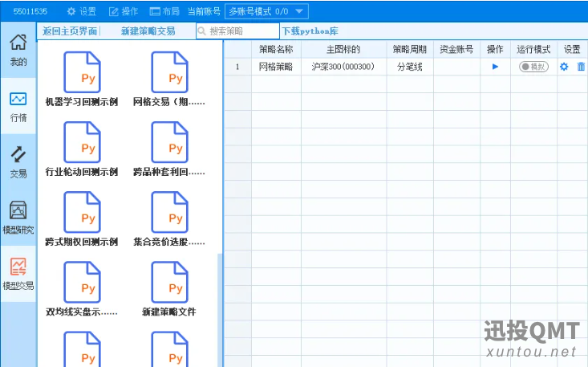Viewport: 588px width, 367px height.
Task: Click the 下载python库 link
Action: tap(310, 31)
